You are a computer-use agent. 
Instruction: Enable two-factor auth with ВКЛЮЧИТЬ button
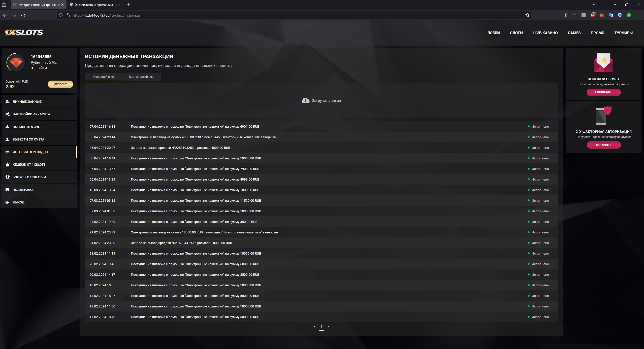pyautogui.click(x=603, y=145)
